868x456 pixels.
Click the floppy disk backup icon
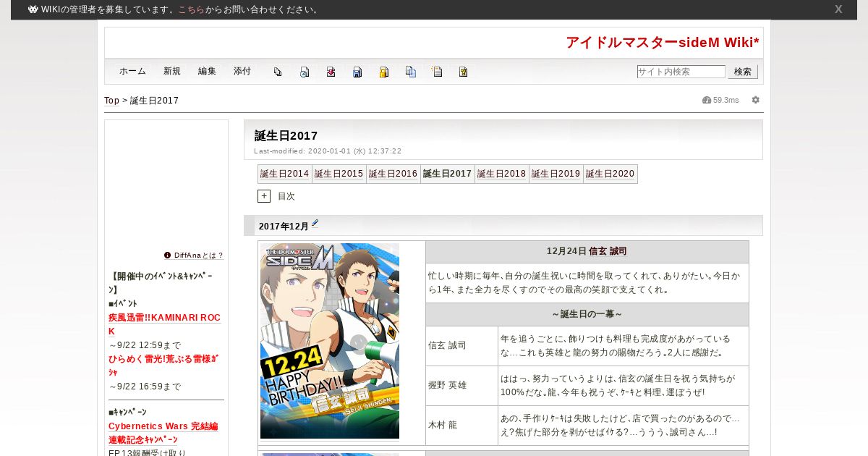click(x=357, y=72)
